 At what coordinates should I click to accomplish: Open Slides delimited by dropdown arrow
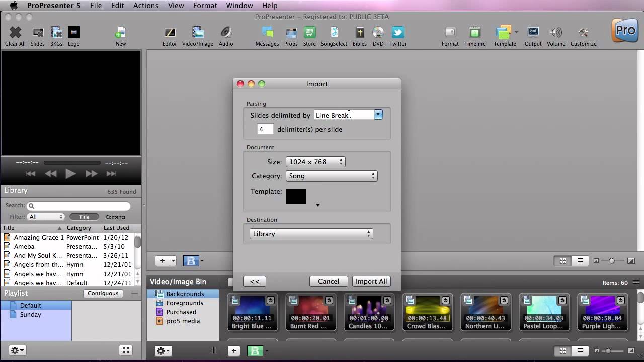pyautogui.click(x=378, y=115)
